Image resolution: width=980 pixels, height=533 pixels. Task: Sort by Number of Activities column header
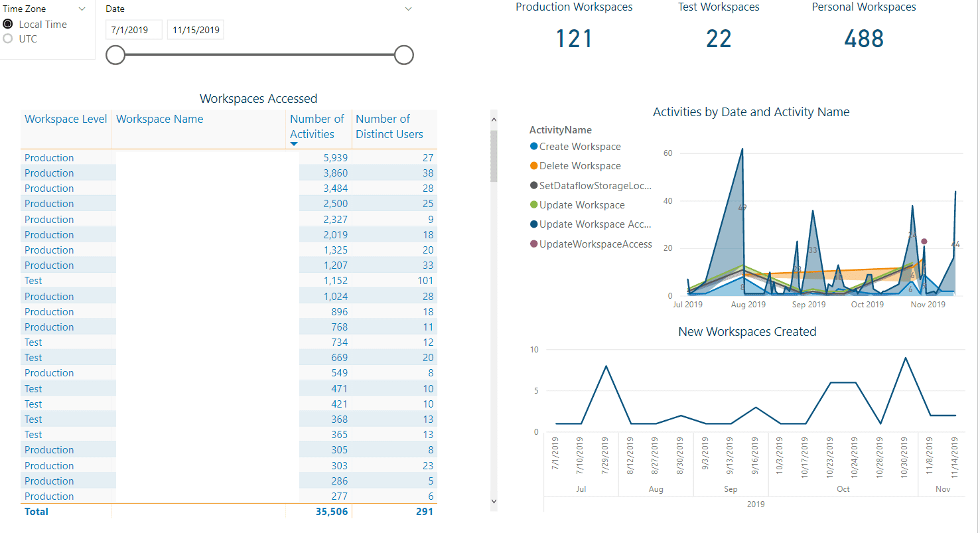[317, 126]
